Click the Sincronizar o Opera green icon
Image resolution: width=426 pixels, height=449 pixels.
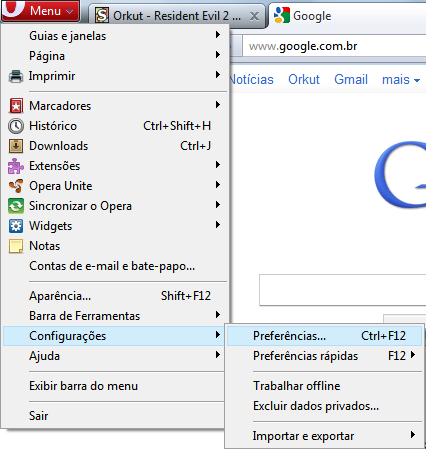coord(16,206)
